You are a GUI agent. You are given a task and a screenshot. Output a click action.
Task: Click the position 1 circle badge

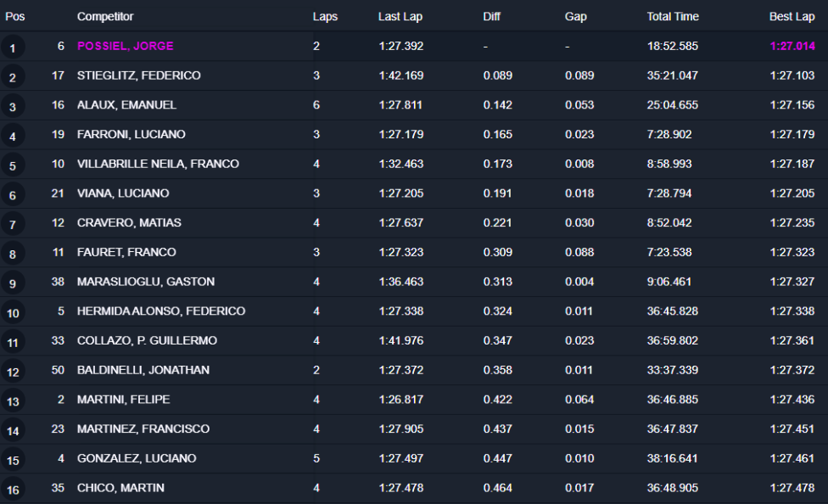click(x=13, y=48)
